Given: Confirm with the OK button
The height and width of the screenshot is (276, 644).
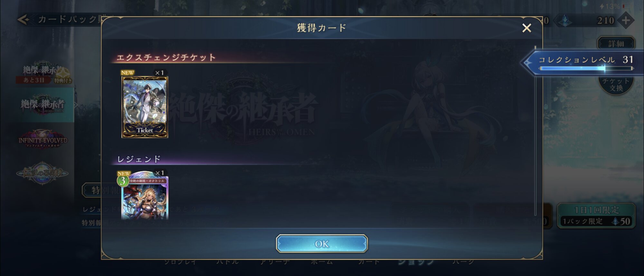Looking at the screenshot, I should click(x=322, y=244).
